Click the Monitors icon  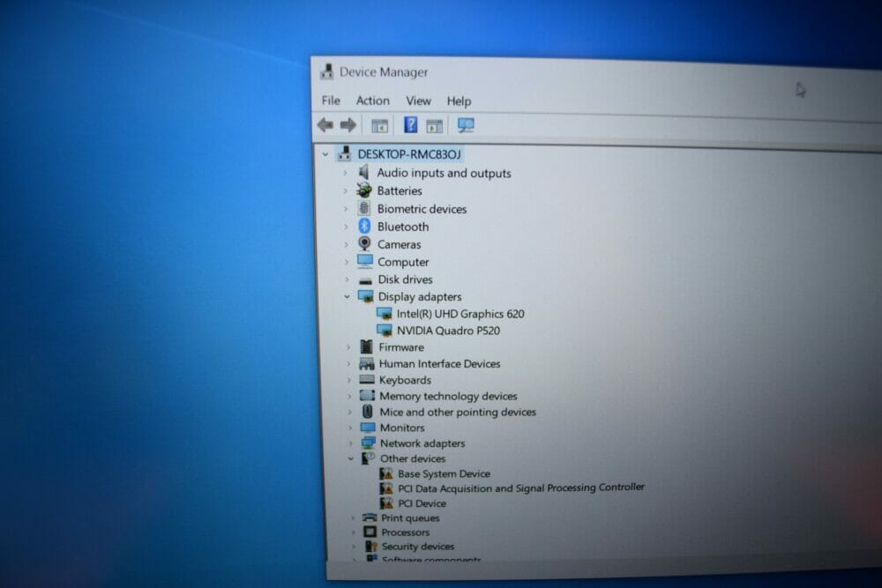coord(368,428)
